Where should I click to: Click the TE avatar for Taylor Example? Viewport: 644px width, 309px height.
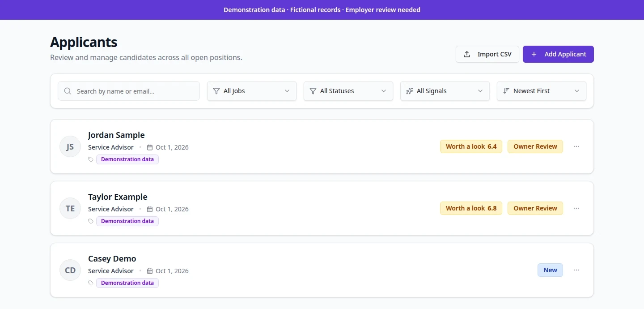(70, 208)
